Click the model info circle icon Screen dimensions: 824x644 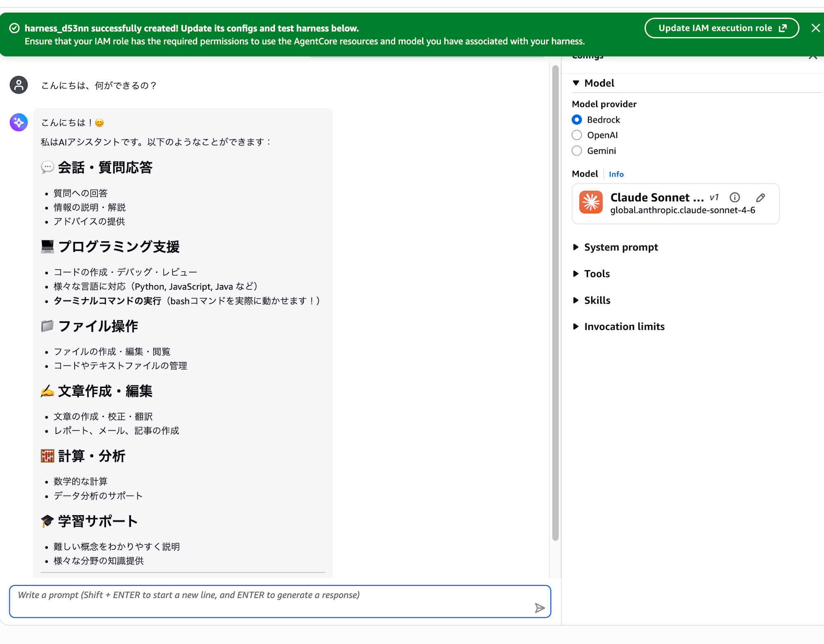pos(735,198)
